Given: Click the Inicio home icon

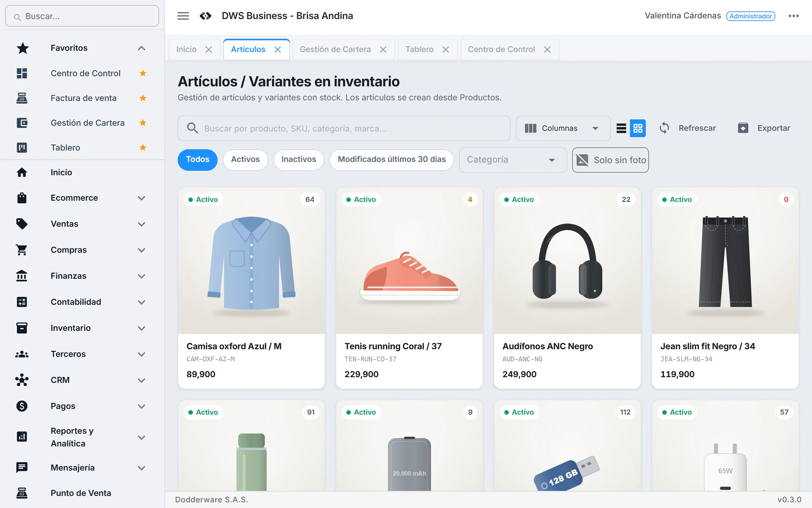Looking at the screenshot, I should pos(22,172).
